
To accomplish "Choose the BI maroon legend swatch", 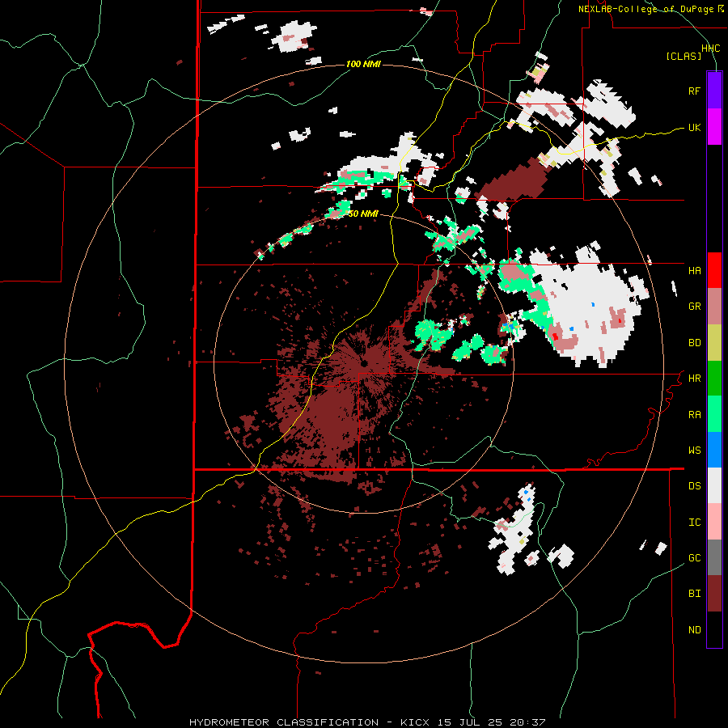I will click(714, 594).
